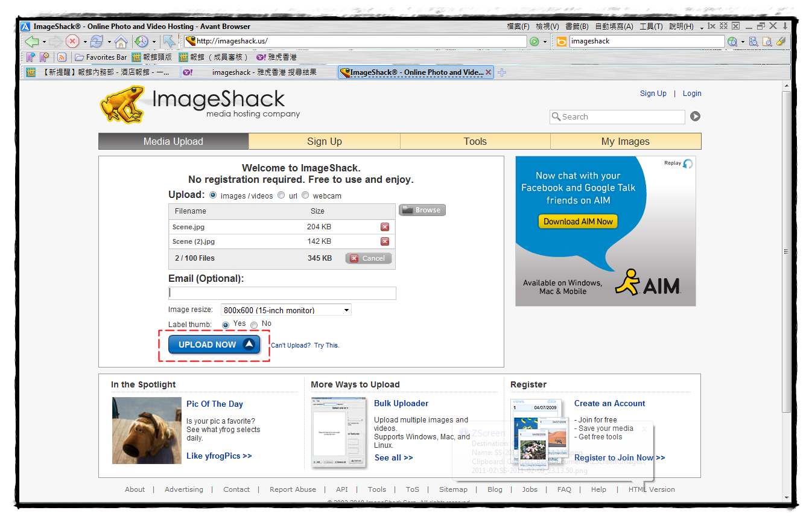Open a new tab with plus icon
The image size is (812, 522).
502,72
